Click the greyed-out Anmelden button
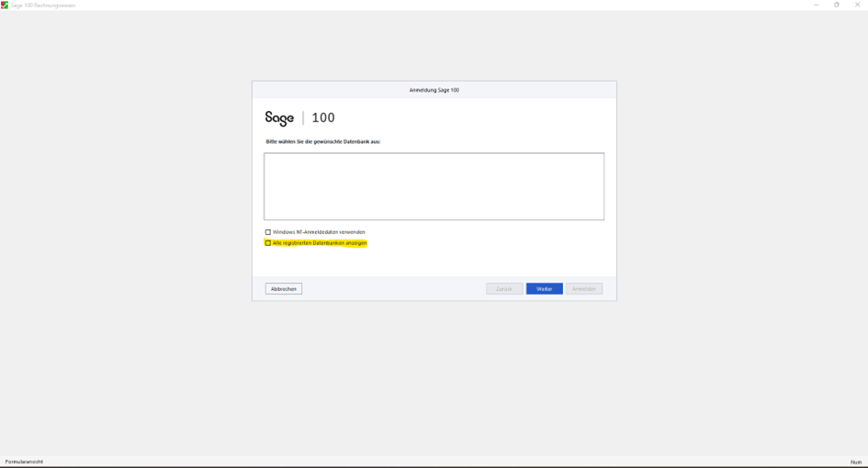The height and width of the screenshot is (468, 868). [x=584, y=289]
